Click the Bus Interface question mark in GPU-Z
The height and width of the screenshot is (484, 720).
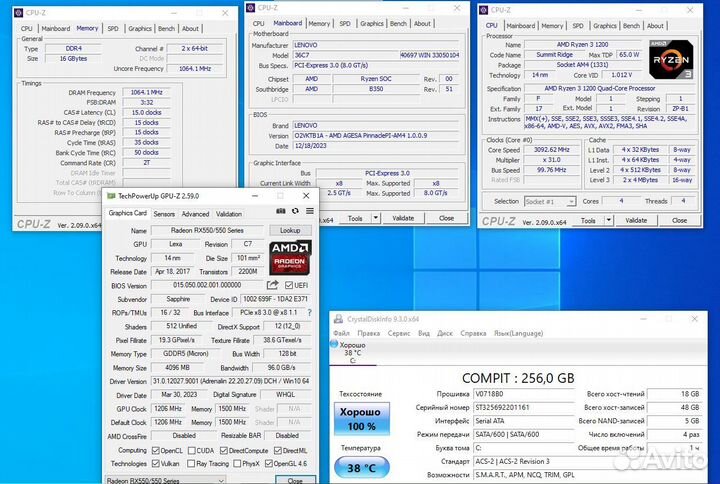coord(309,313)
